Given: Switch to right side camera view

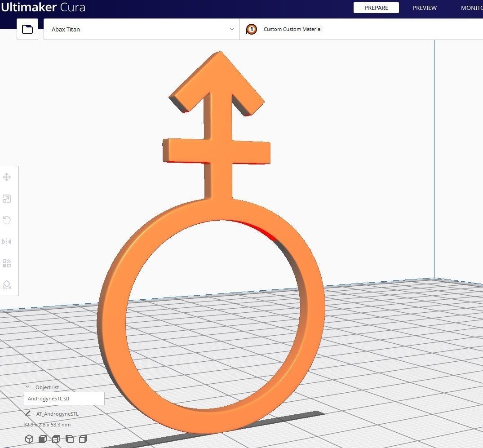Looking at the screenshot, I should coord(83,439).
